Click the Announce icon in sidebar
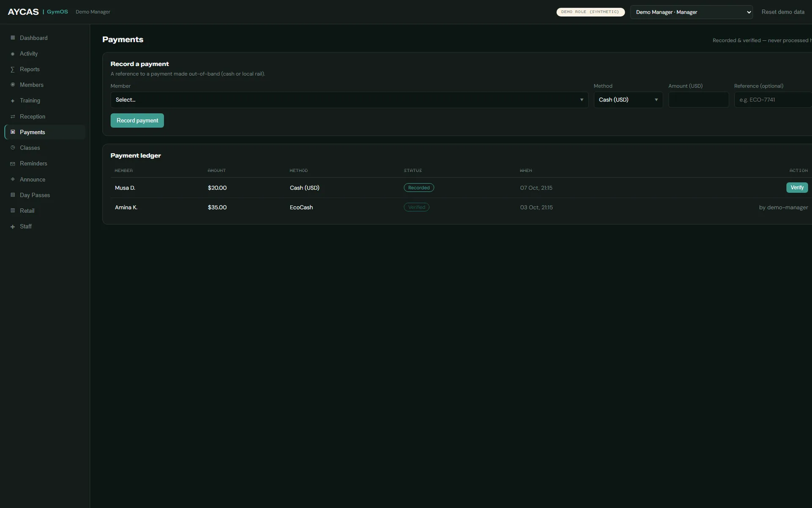812x508 pixels. coord(13,179)
